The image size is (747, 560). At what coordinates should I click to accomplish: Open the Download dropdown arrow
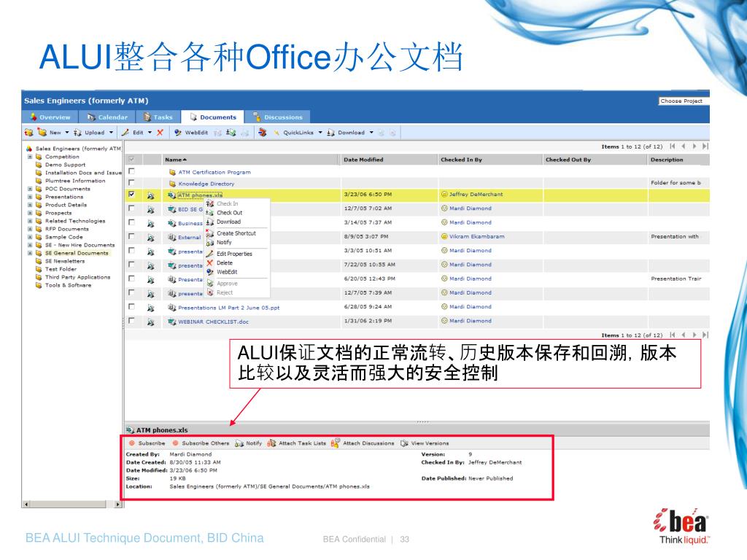point(371,133)
